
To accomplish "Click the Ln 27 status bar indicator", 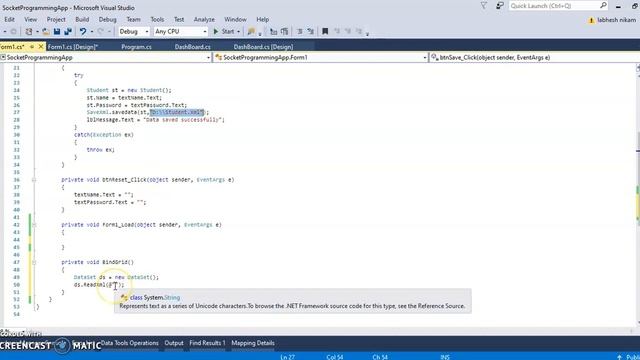I will point(287,357).
